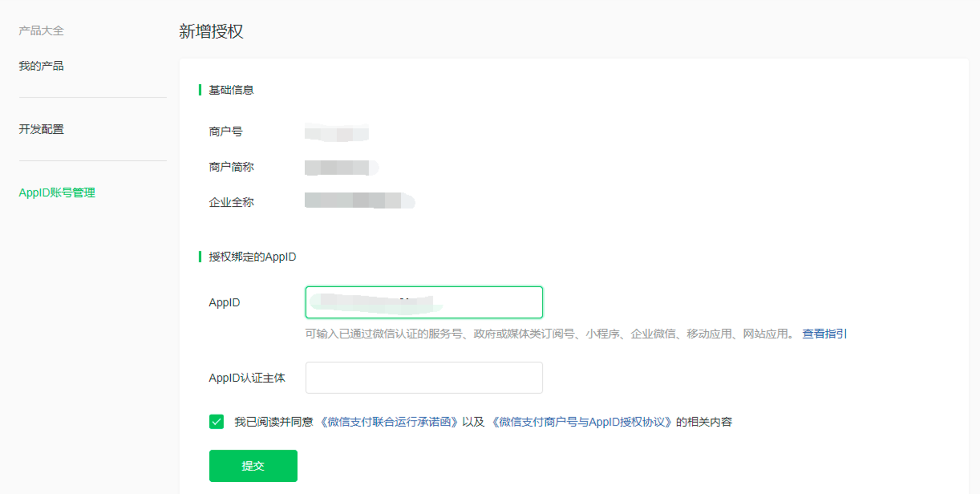The width and height of the screenshot is (980, 494).
Task: Select 我的产品 sidebar item
Action: coord(41,66)
